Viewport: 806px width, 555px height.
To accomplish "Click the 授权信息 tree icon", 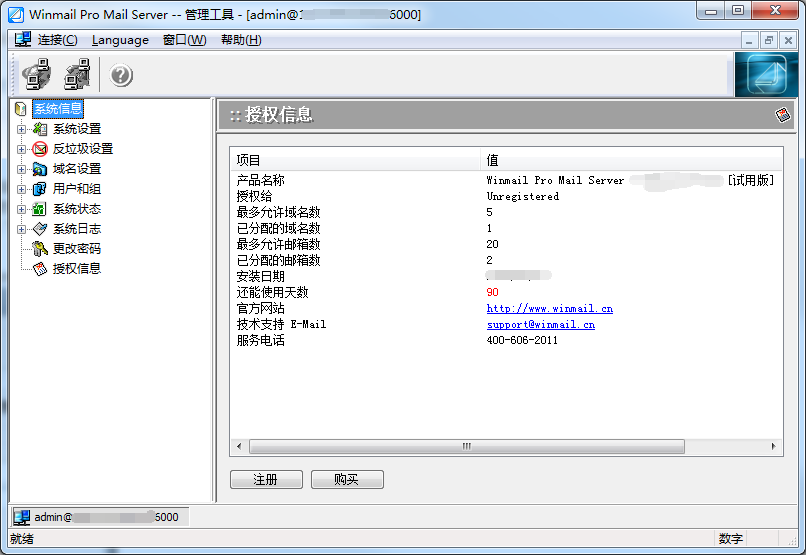I will (40, 269).
